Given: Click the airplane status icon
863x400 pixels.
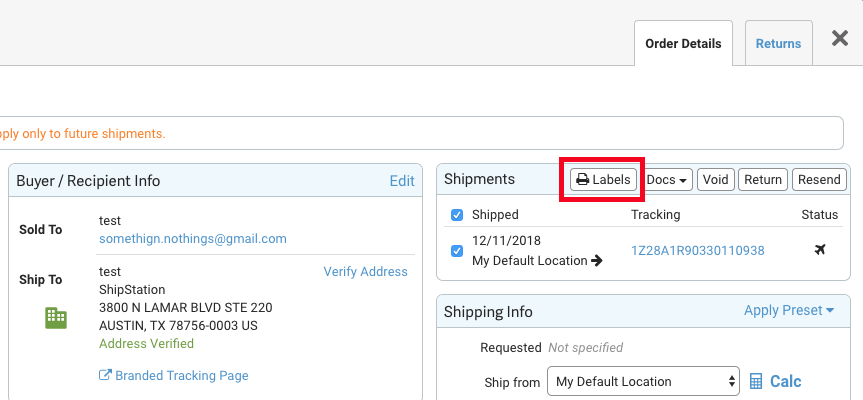Looking at the screenshot, I should point(820,250).
